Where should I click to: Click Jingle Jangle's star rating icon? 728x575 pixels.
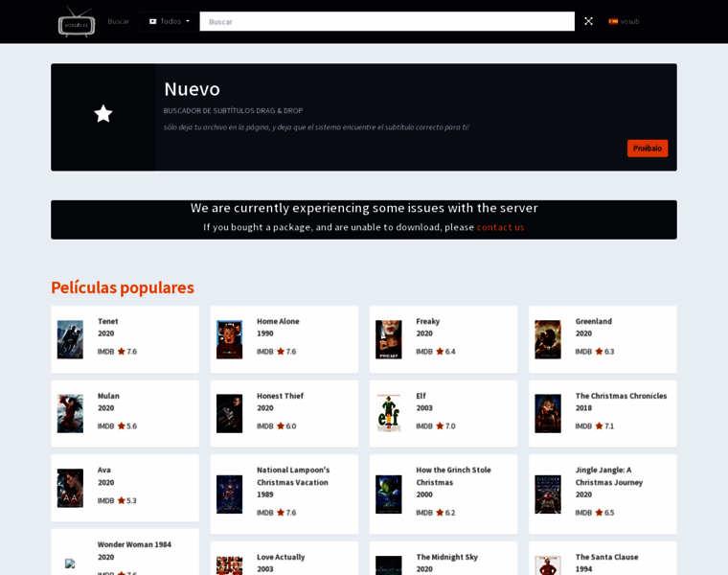click(599, 513)
